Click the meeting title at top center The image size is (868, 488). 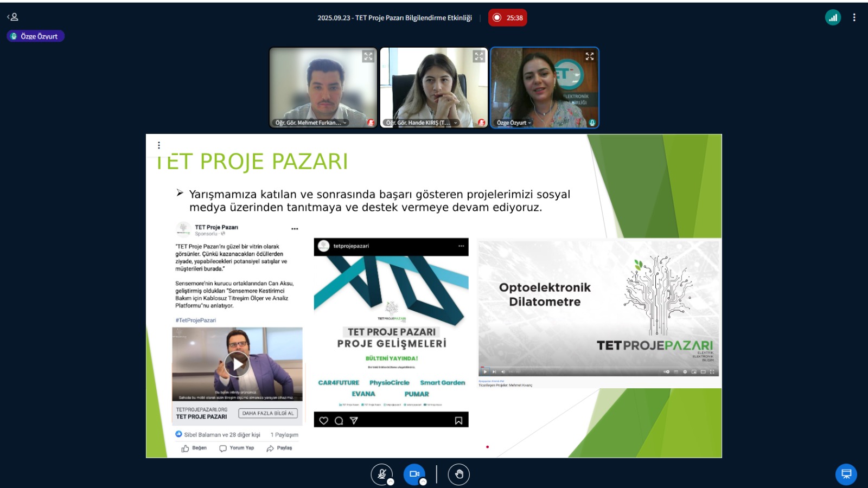[394, 18]
